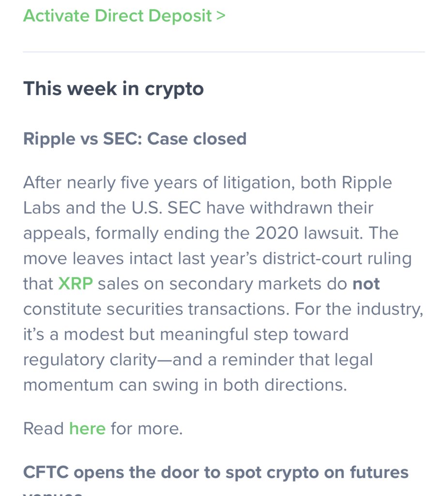Follow the green 'here' link
The image size is (448, 496).
pyautogui.click(x=87, y=429)
